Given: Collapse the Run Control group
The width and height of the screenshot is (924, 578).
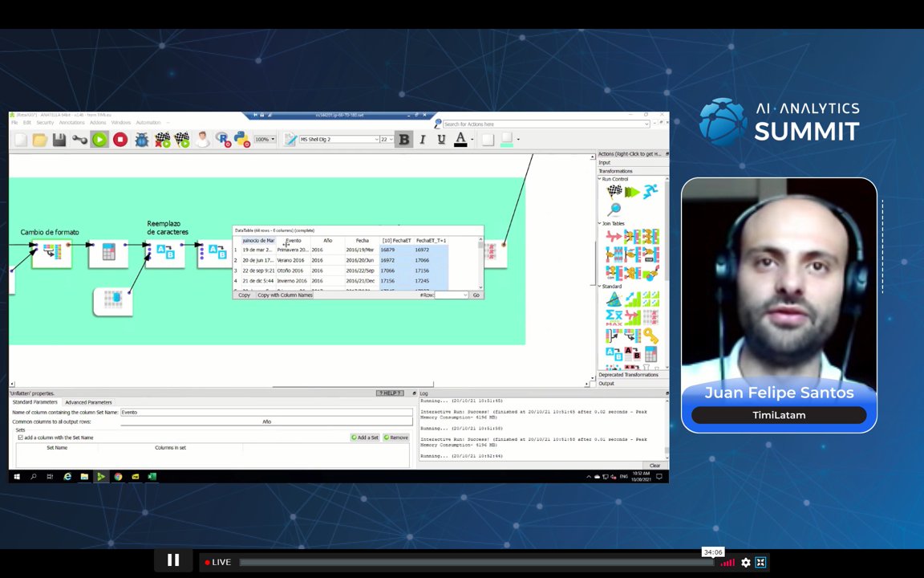Looking at the screenshot, I should 600,179.
